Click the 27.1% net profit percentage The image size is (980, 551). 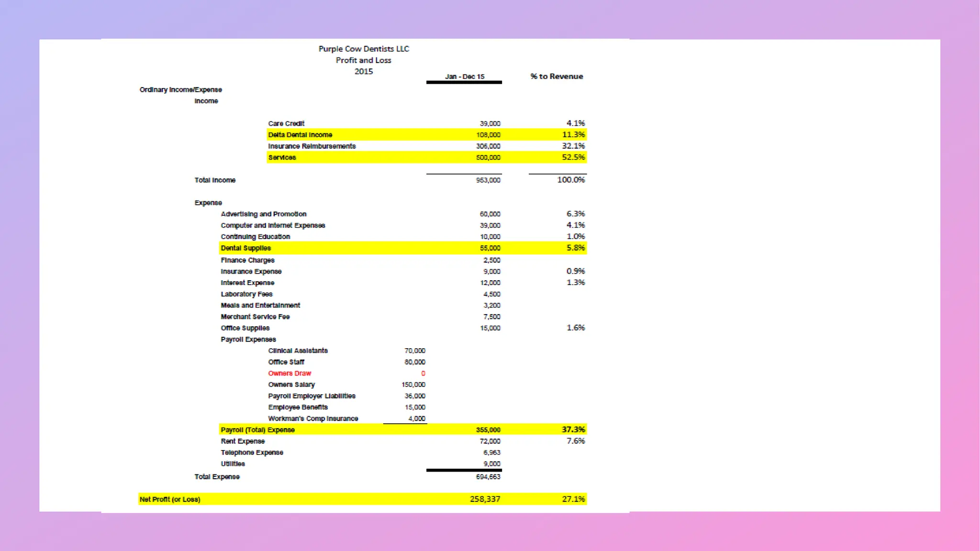tap(573, 499)
